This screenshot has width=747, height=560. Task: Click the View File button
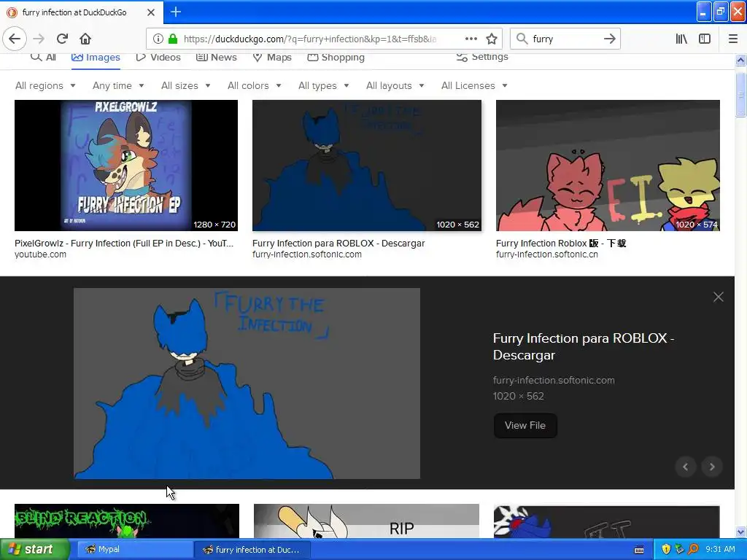pos(525,425)
